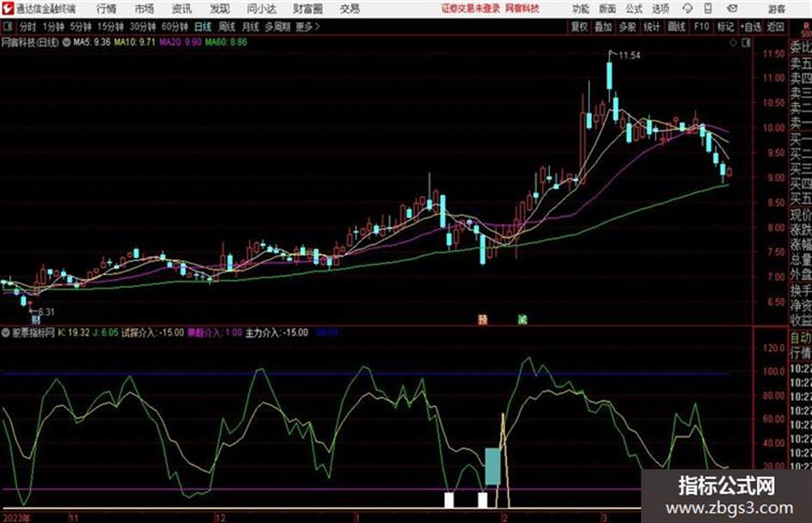812x523 pixels.
Task: Click the MA10: 9.71 indicator value
Action: [x=135, y=42]
